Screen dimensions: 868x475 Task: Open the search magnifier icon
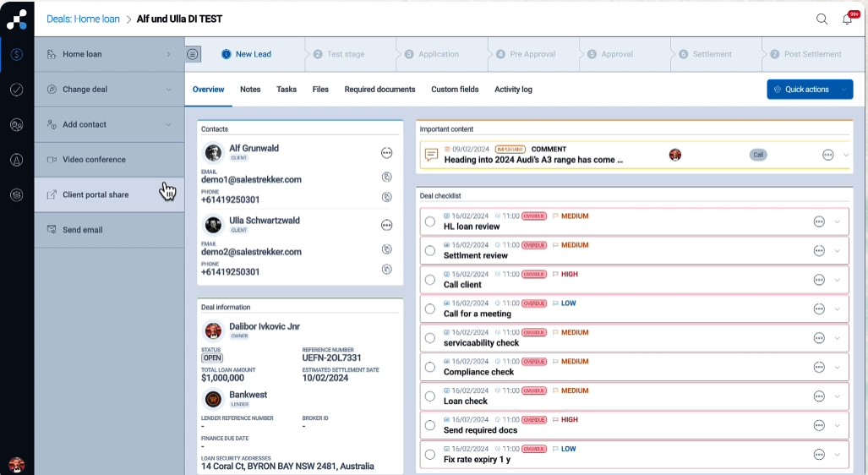(x=822, y=19)
